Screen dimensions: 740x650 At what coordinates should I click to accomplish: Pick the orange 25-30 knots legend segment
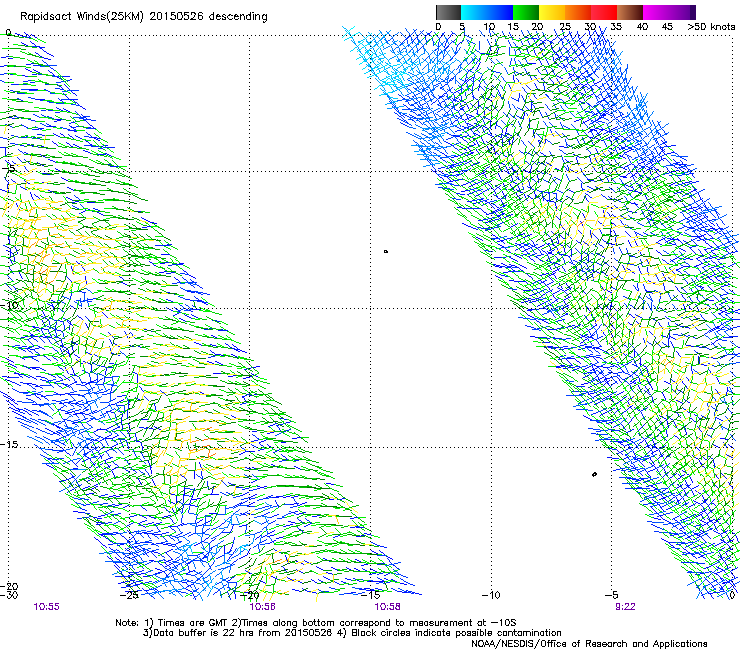pos(578,12)
